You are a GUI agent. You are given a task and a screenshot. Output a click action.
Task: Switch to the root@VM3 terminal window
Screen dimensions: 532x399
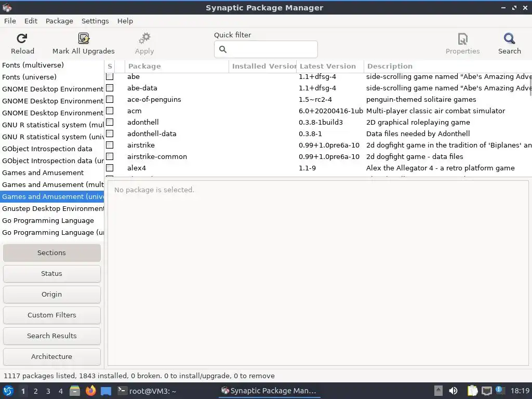pos(147,391)
